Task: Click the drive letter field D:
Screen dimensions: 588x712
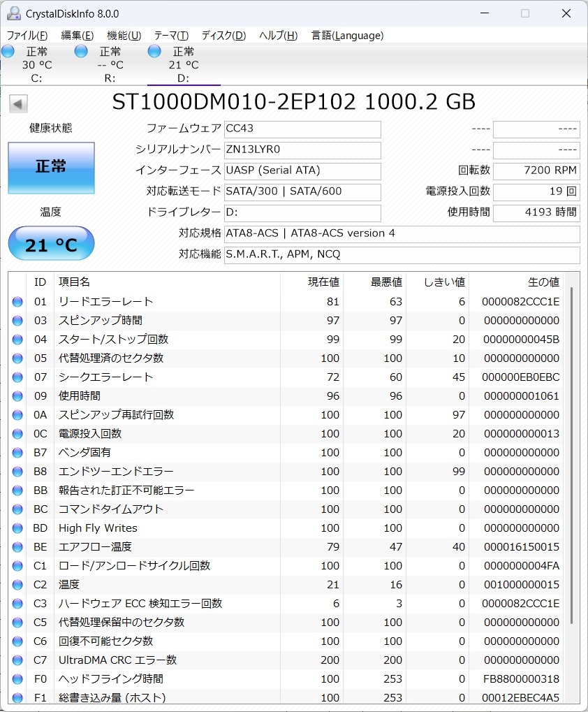Action: point(302,212)
